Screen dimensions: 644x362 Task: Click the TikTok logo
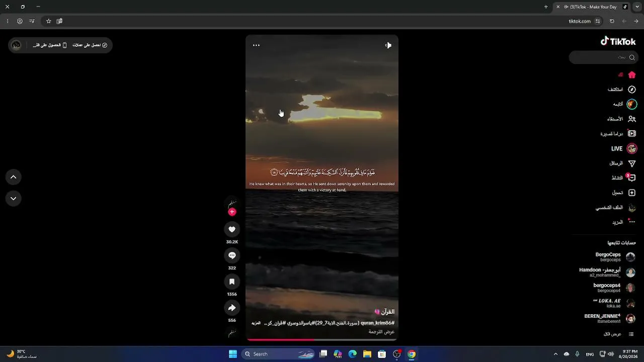618,41
